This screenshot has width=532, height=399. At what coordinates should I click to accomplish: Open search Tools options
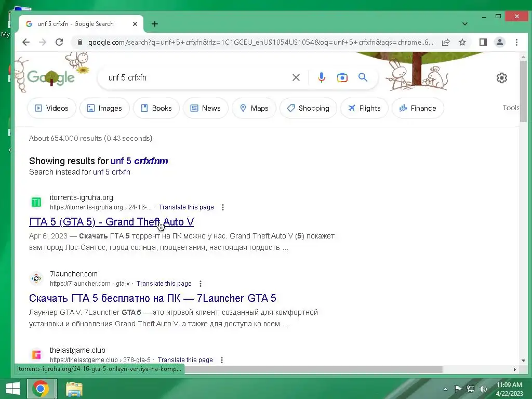511,108
